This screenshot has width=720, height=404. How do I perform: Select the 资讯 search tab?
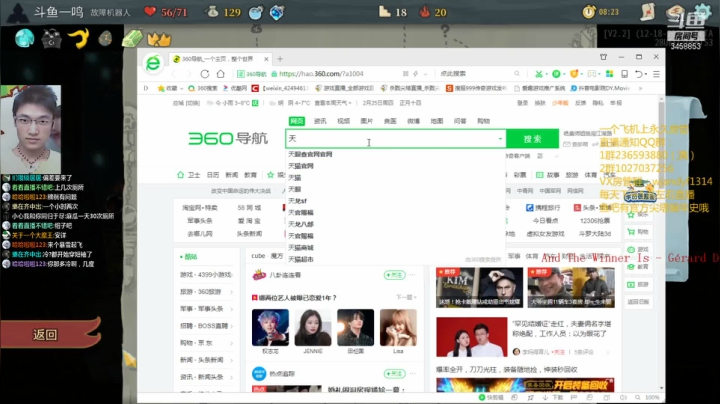[x=320, y=121]
